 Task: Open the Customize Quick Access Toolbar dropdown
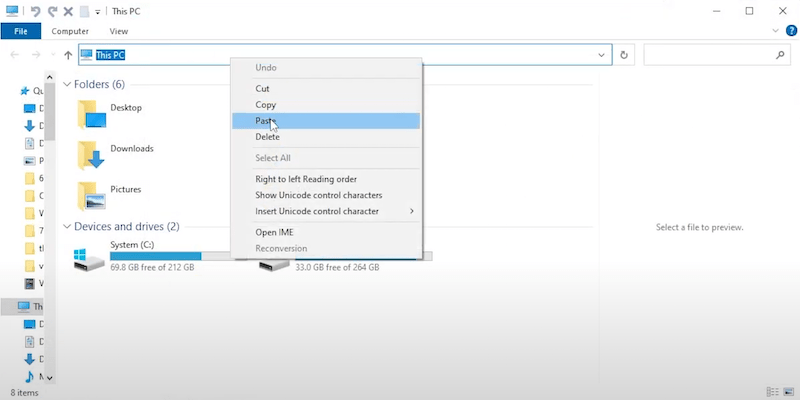[97, 12]
